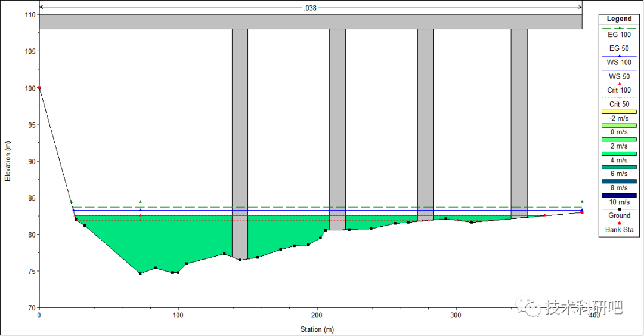
Task: Click the Station (m) axis title
Action: [x=317, y=329]
